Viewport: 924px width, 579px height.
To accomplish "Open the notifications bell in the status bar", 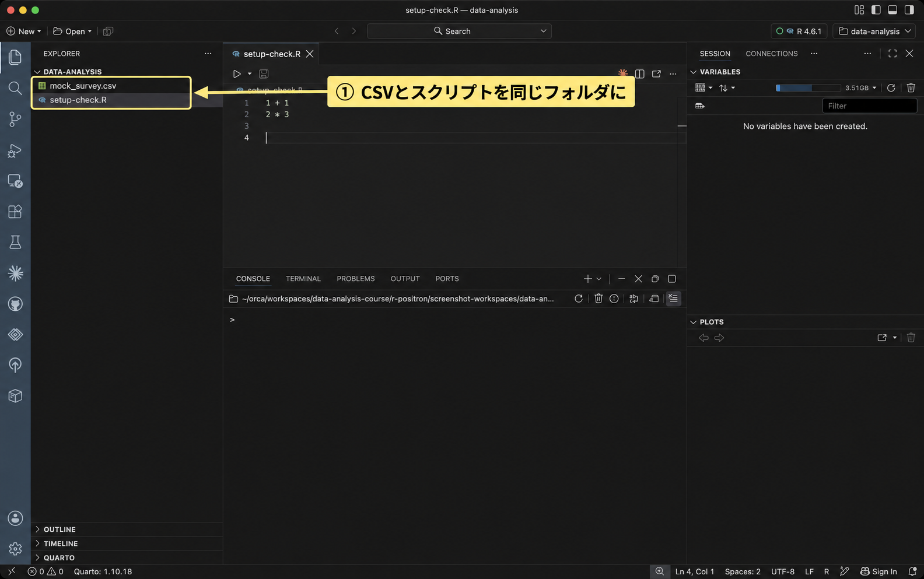I will 912,571.
